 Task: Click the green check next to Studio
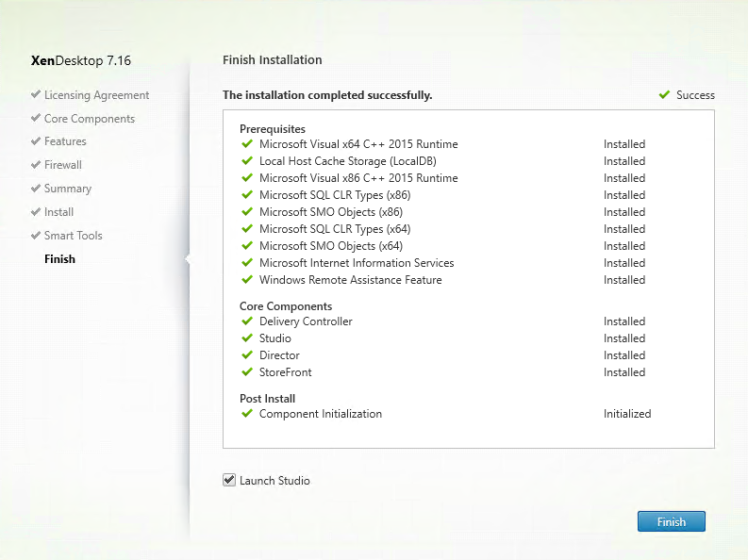(x=246, y=338)
